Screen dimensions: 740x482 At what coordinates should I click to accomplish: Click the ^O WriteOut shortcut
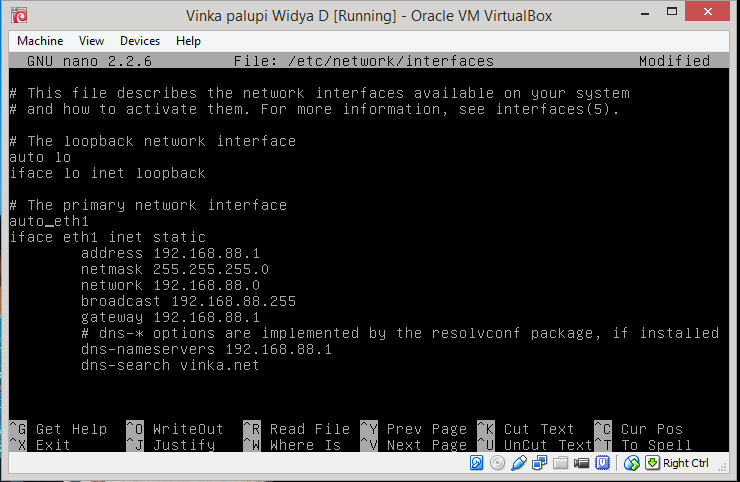coord(175,429)
